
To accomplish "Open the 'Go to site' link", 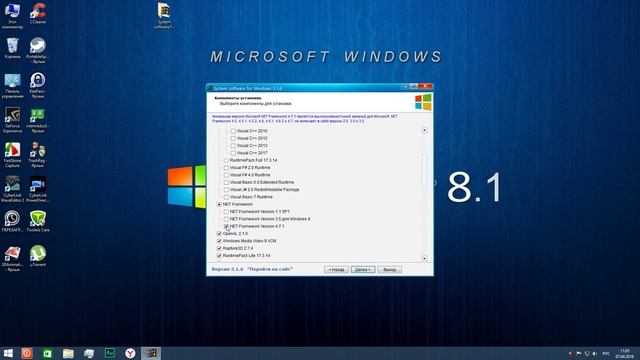I will (x=270, y=269).
